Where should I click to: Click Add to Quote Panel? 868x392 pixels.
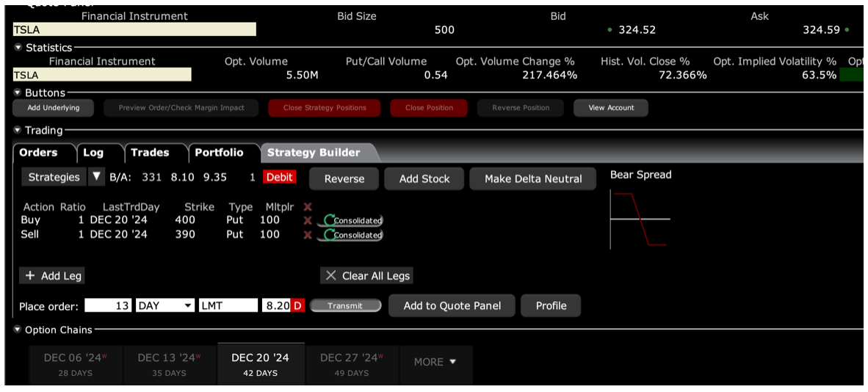452,305
